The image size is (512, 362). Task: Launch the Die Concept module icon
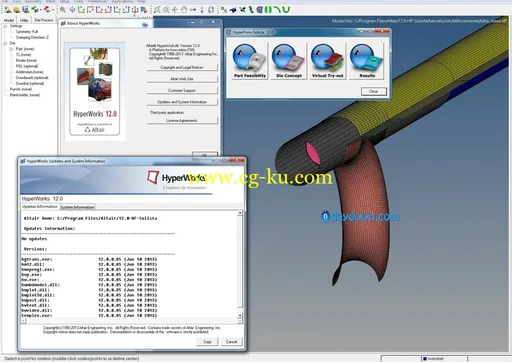289,61
